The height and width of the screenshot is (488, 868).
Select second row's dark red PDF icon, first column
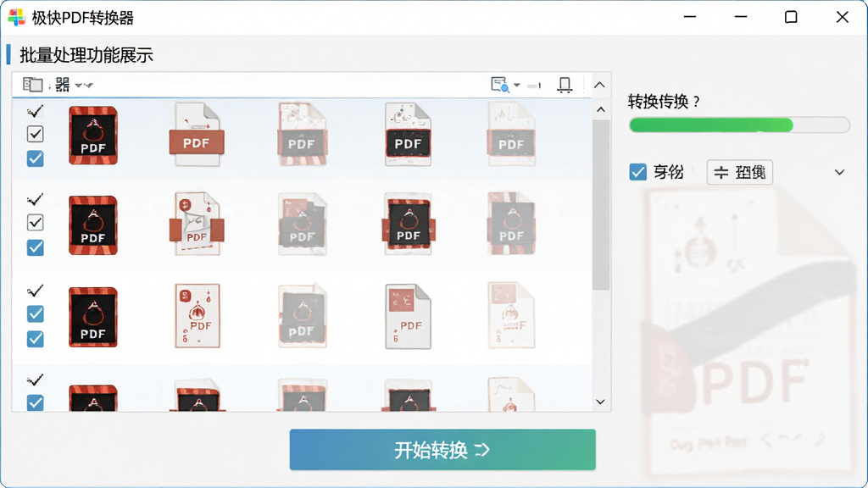93,225
